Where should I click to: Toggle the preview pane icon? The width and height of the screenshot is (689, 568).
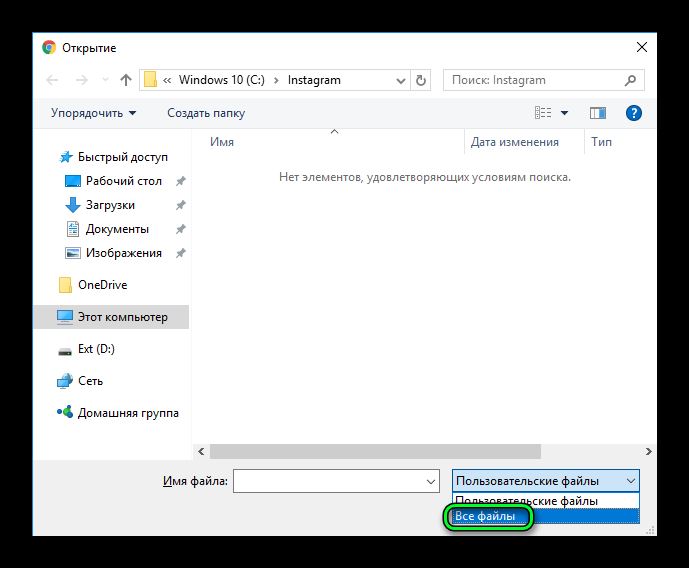pyautogui.click(x=598, y=113)
